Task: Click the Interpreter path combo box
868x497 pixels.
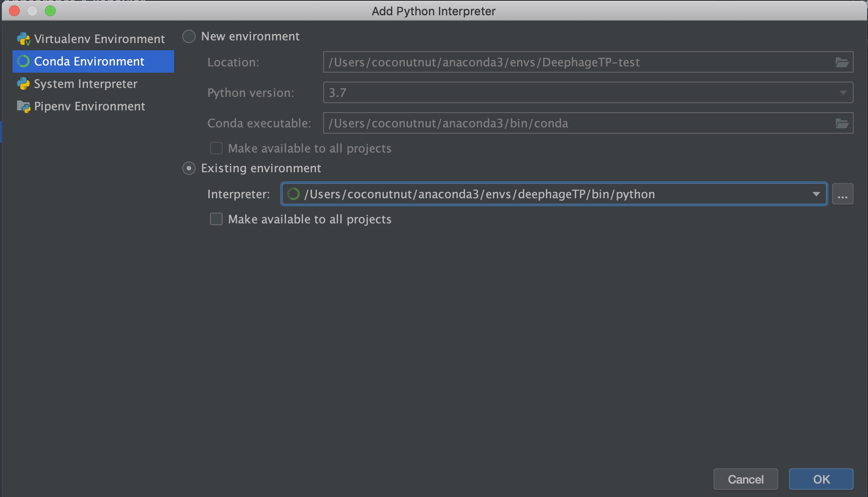Action: point(554,194)
